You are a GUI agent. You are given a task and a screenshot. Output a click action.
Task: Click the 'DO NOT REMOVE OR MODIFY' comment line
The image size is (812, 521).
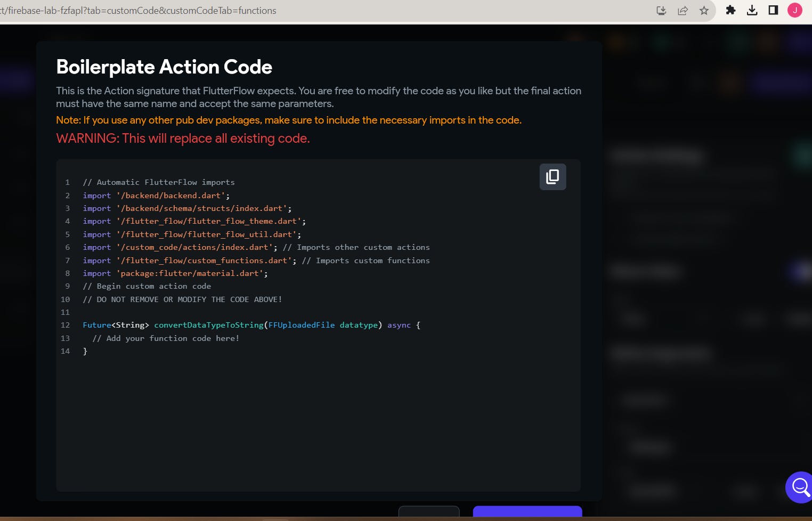182,299
